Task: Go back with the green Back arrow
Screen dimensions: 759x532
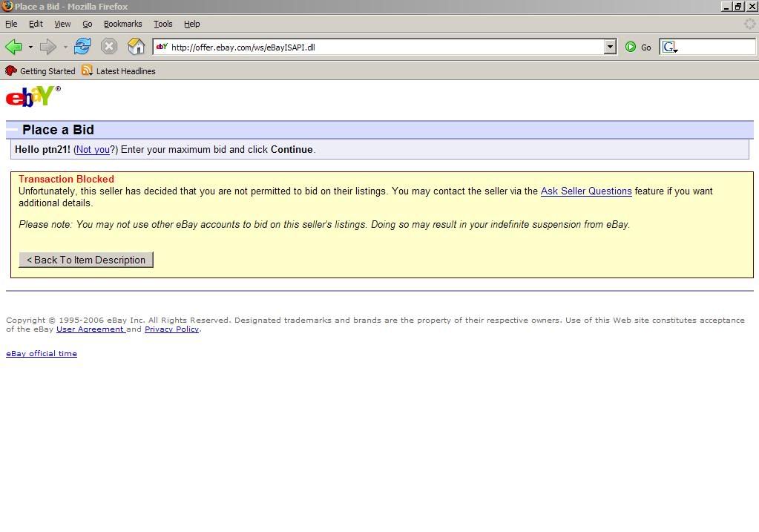Action: [x=13, y=47]
